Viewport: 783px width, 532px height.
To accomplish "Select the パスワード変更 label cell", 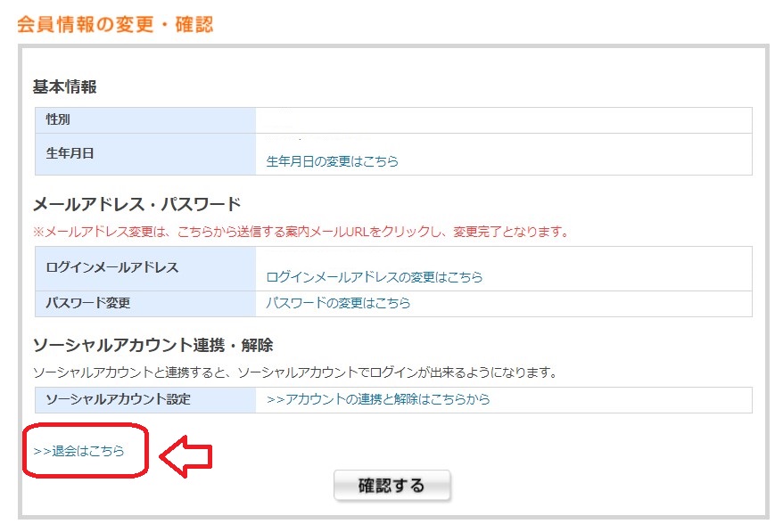I will coord(145,304).
